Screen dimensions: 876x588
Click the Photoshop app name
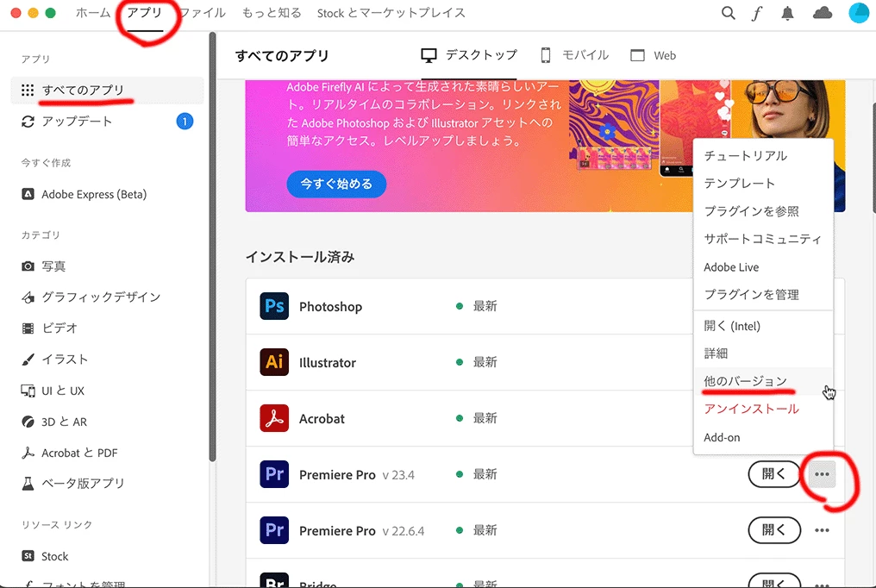[331, 307]
